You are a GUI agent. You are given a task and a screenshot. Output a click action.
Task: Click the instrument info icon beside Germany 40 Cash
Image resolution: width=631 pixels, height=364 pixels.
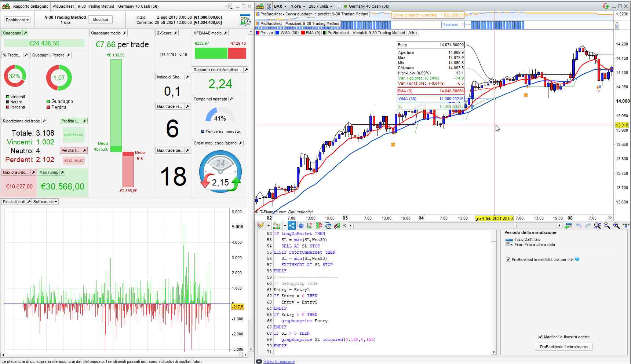[339, 6]
